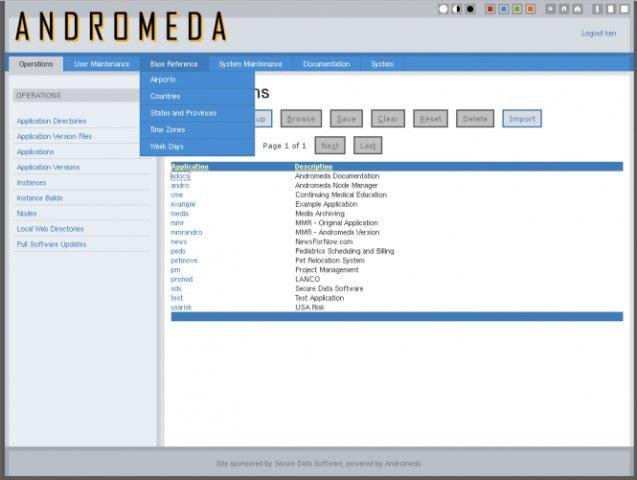Click the Logout ken link
This screenshot has width=637, height=480.
click(598, 33)
